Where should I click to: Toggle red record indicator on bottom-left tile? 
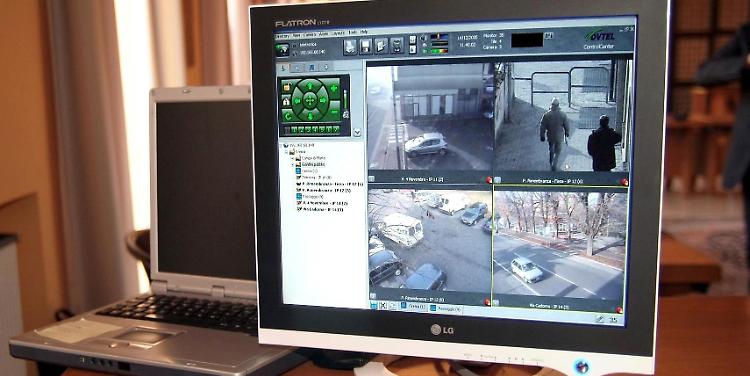click(487, 302)
